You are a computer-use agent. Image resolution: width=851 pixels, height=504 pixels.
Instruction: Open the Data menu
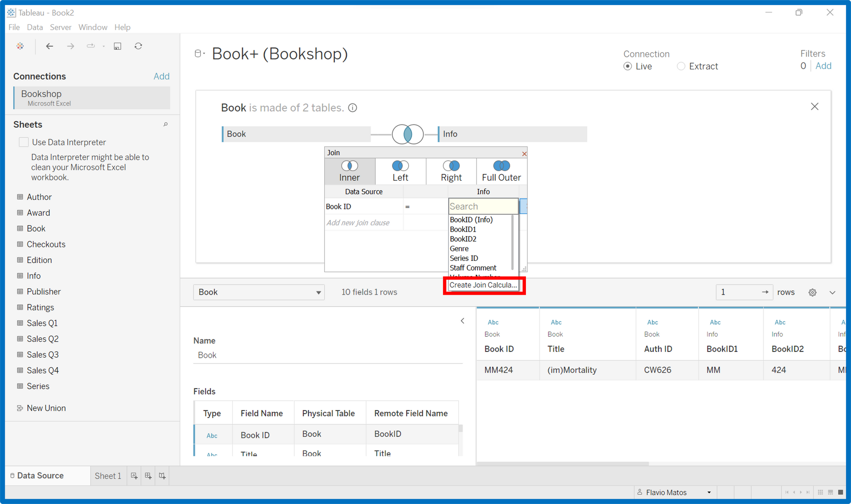[34, 27]
